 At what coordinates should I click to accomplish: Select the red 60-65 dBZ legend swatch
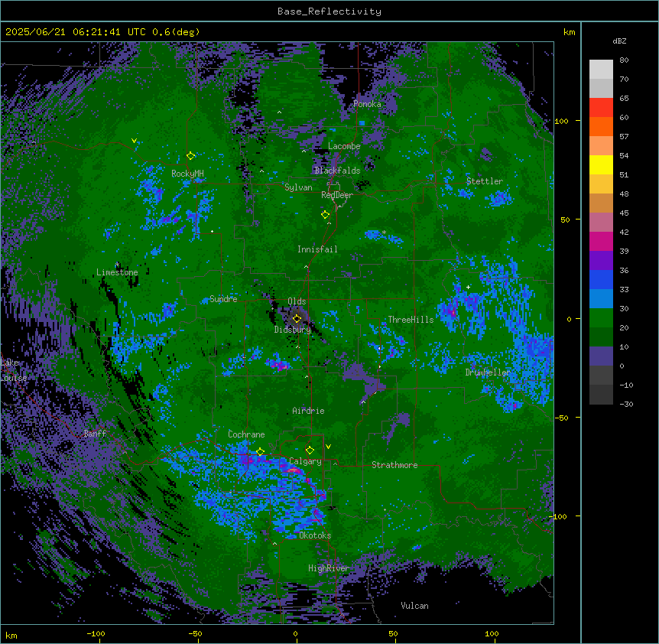(x=601, y=107)
